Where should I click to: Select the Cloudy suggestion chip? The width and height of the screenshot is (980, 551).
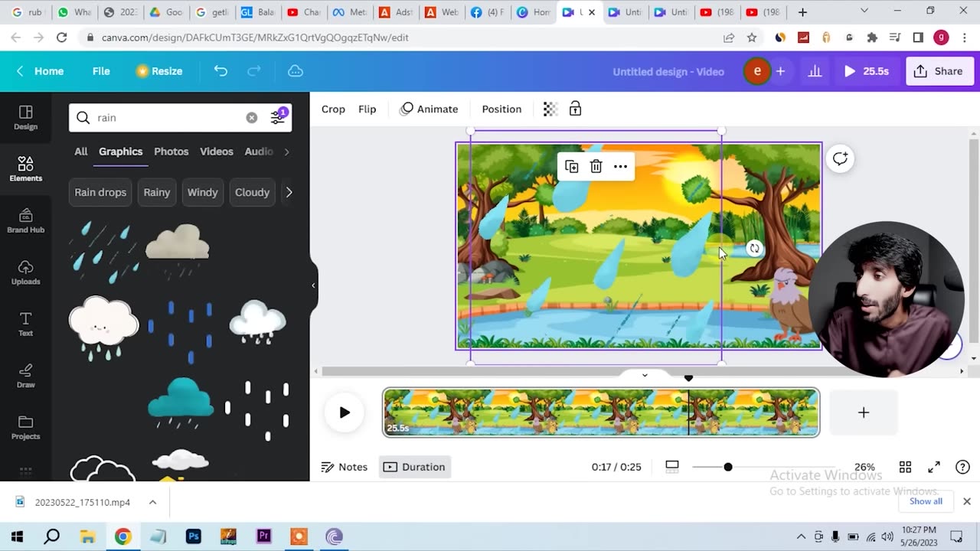(x=252, y=192)
